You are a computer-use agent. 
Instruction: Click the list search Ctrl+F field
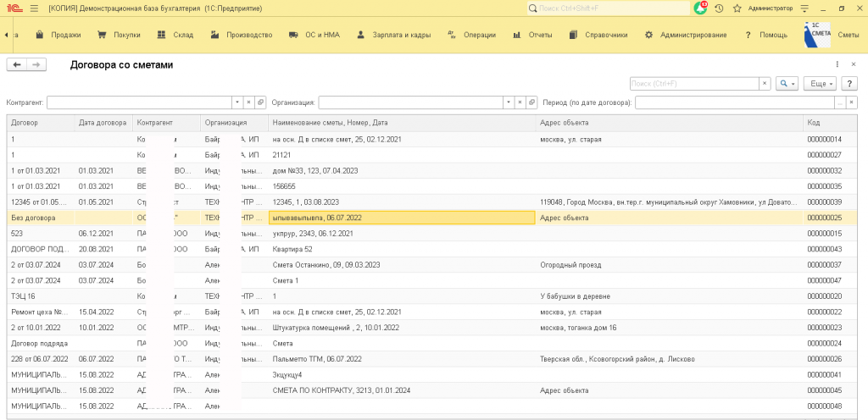(x=694, y=84)
